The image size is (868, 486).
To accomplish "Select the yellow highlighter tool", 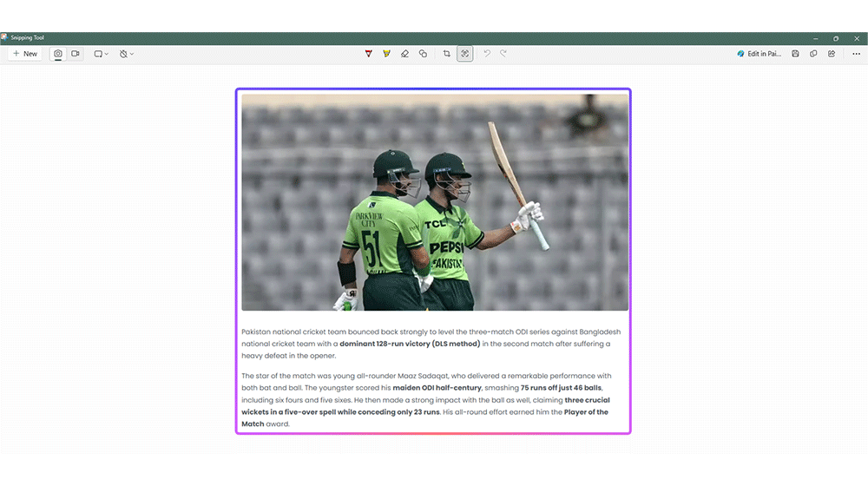I will [386, 54].
